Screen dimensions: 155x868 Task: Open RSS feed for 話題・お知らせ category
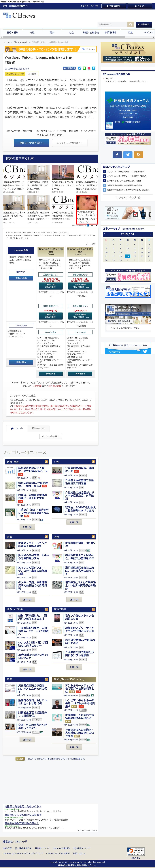pos(46,609)
